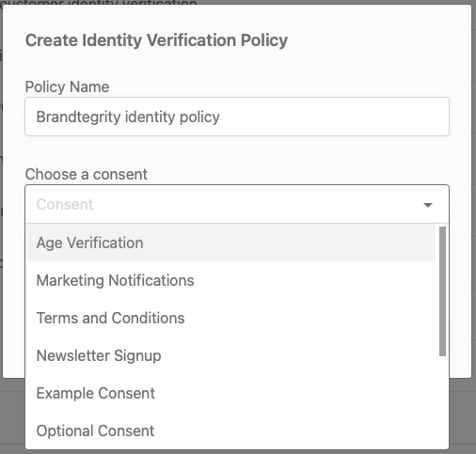
Task: Click the scrollbar track below the thumb
Action: [442, 402]
